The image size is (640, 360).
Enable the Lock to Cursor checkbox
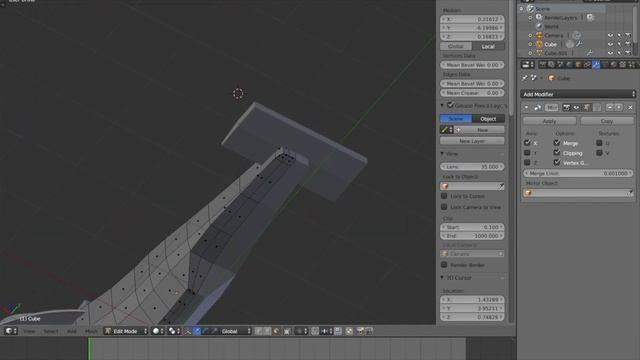coord(444,196)
